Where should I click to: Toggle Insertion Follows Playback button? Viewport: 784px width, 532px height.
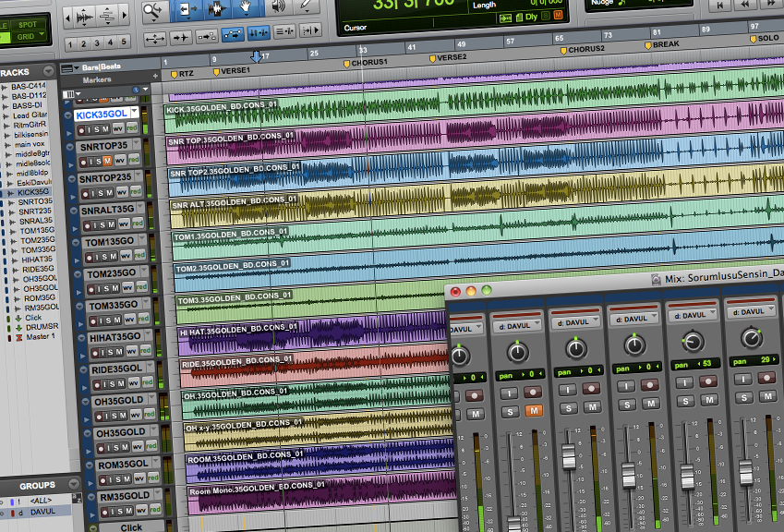[x=310, y=30]
